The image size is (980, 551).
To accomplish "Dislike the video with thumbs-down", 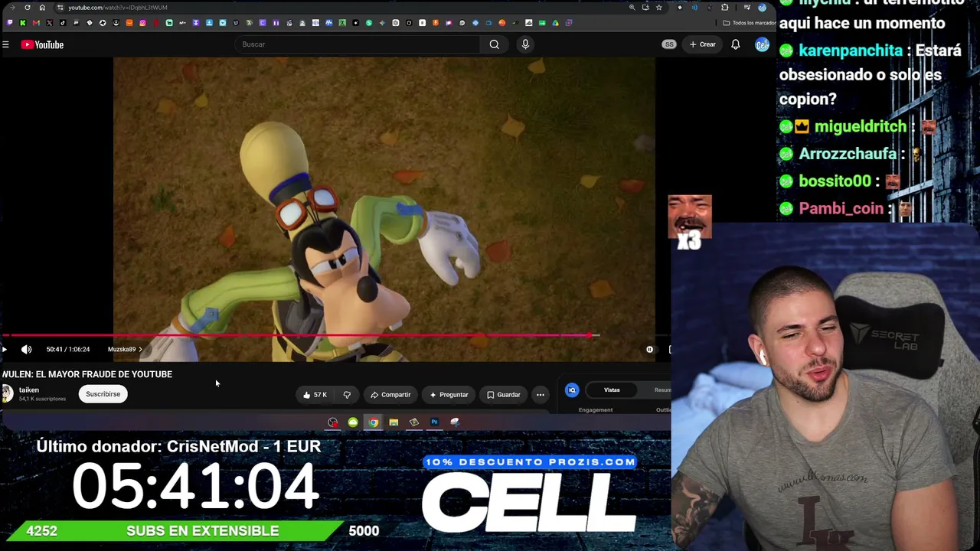I will click(x=347, y=395).
